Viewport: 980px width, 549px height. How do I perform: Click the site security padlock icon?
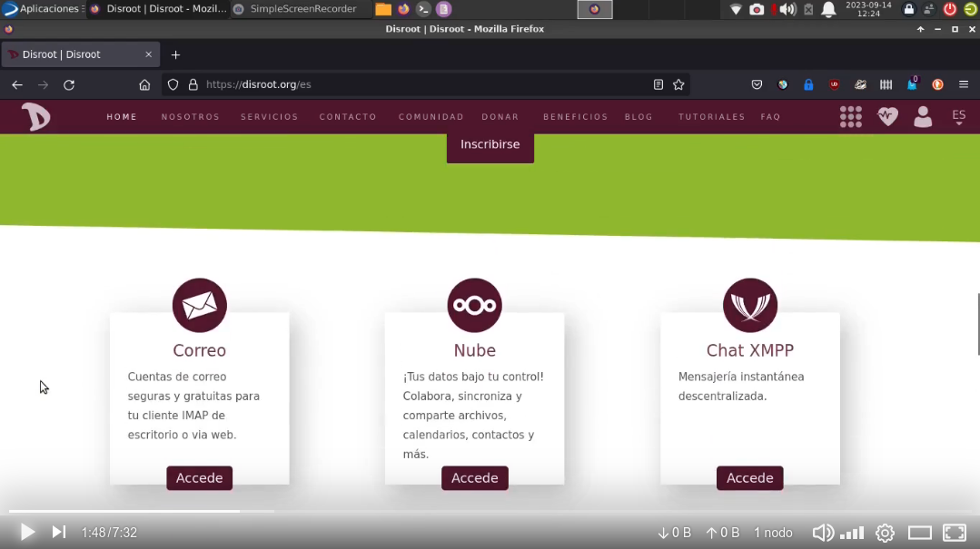[x=193, y=85]
